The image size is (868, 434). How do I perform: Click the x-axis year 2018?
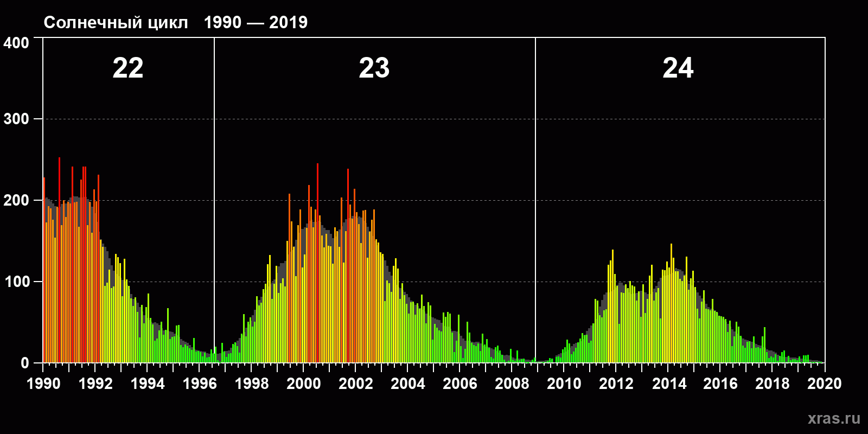pyautogui.click(x=773, y=384)
